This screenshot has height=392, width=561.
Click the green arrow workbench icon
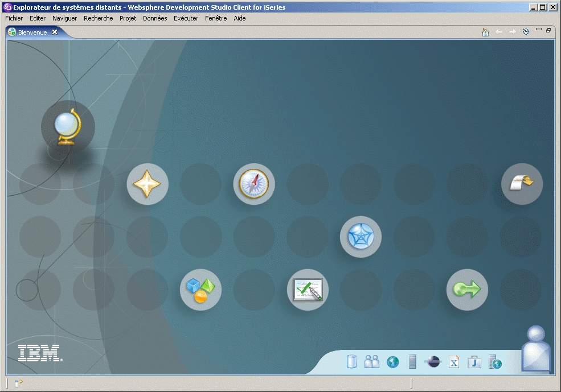point(467,290)
